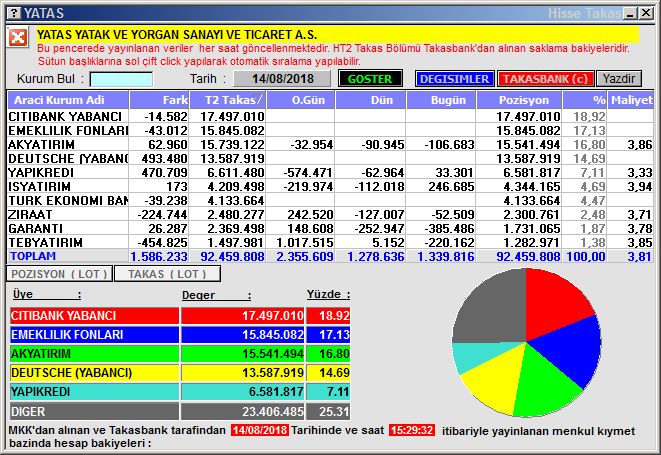Click the legend value 23.406.485 for DIGER
Image resolution: width=661 pixels, height=455 pixels.
(273, 411)
